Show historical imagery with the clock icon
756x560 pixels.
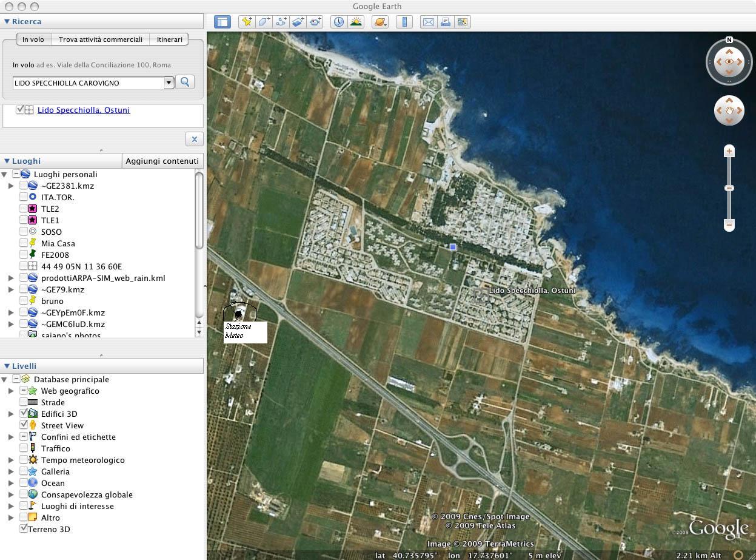click(338, 22)
